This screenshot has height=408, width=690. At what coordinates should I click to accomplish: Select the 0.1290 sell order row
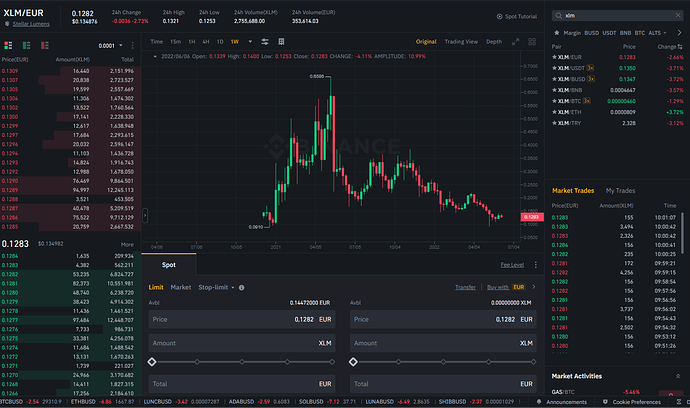click(x=70, y=181)
